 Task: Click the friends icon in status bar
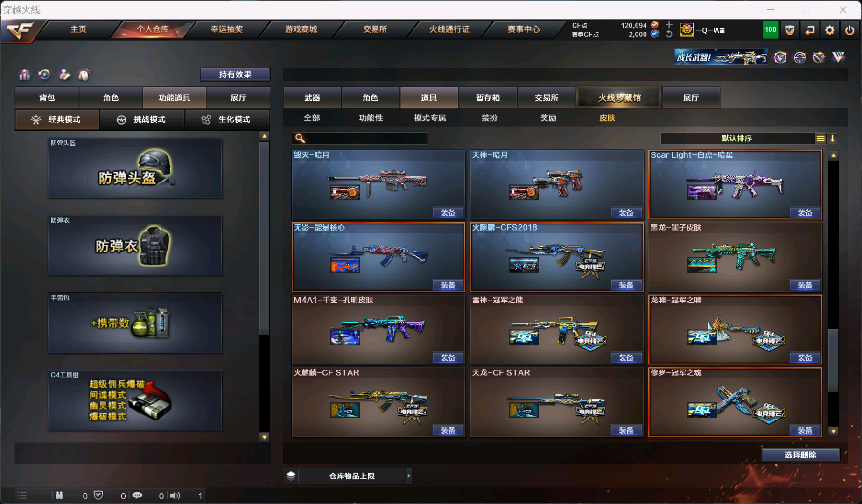click(59, 496)
